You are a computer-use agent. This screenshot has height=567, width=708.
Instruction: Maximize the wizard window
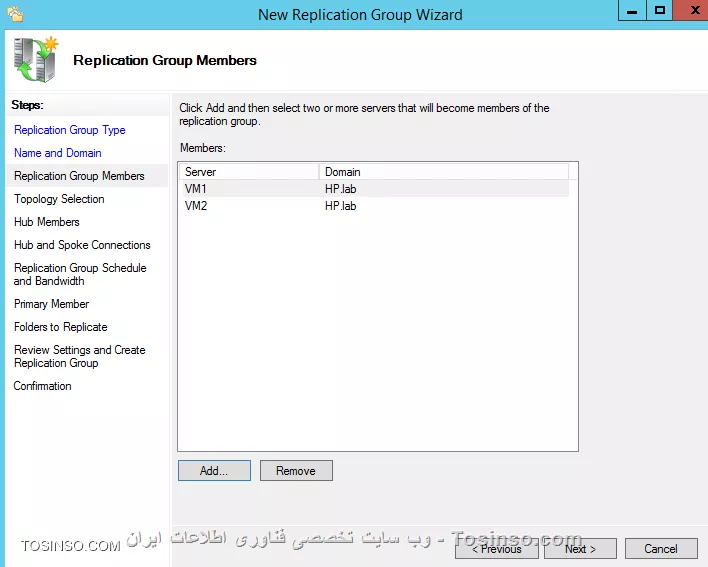tap(660, 10)
